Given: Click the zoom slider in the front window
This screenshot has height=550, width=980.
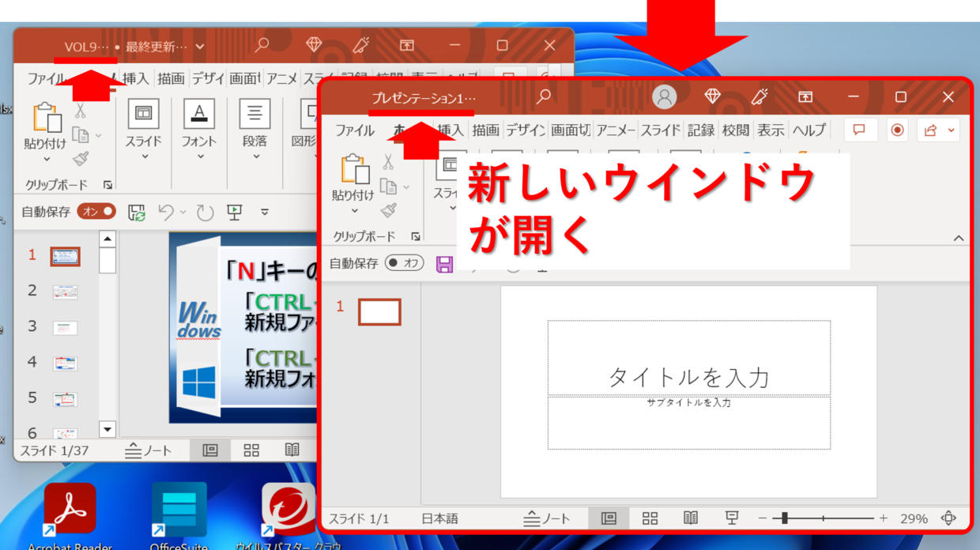Looking at the screenshot, I should point(823,518).
